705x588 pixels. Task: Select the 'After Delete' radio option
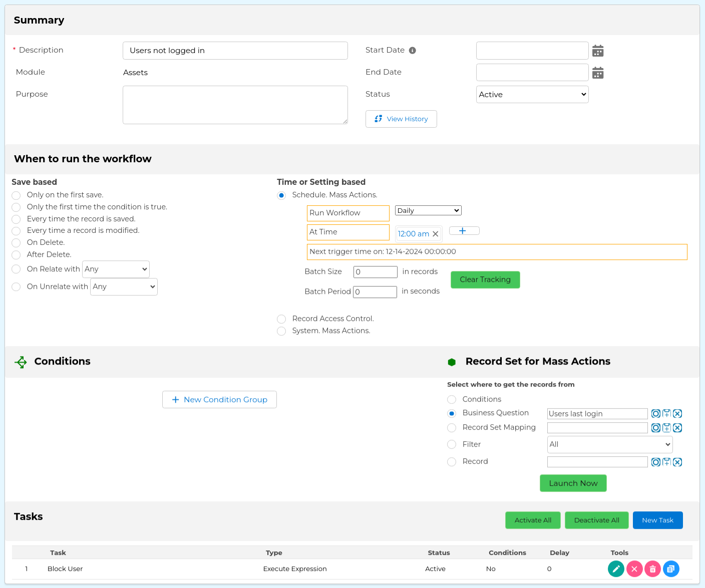[x=16, y=255]
